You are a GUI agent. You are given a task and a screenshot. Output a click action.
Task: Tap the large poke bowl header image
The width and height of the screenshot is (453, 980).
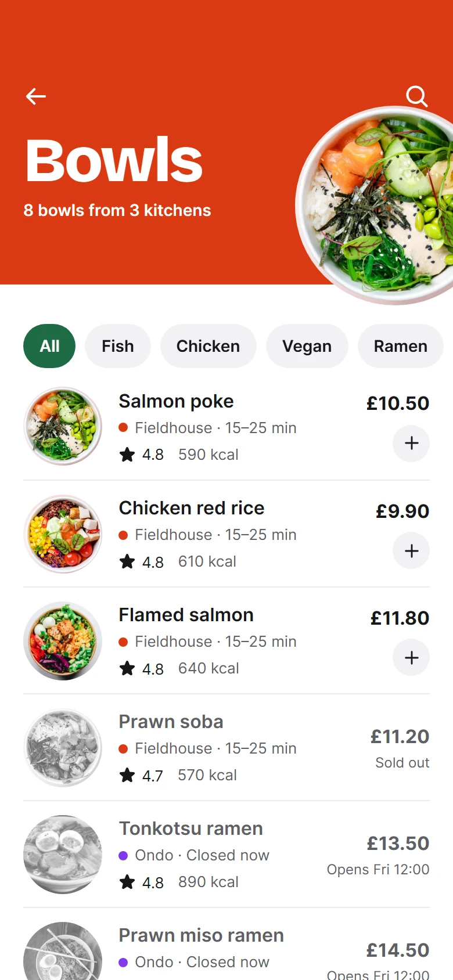375,205
